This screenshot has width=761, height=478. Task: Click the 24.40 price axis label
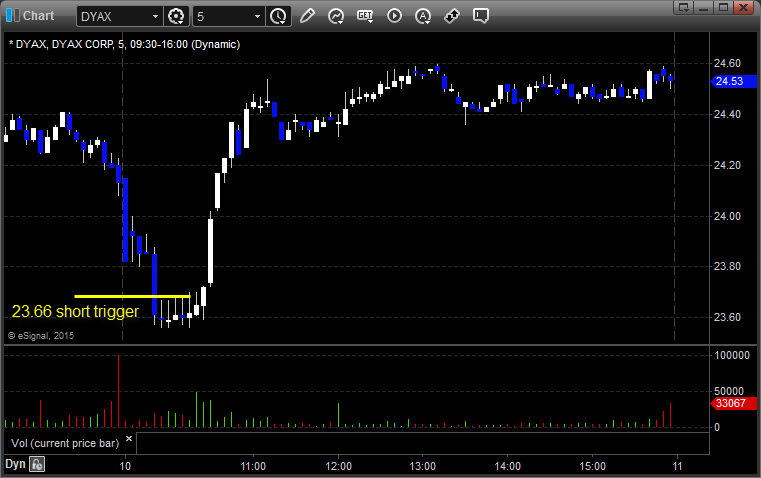coord(727,114)
